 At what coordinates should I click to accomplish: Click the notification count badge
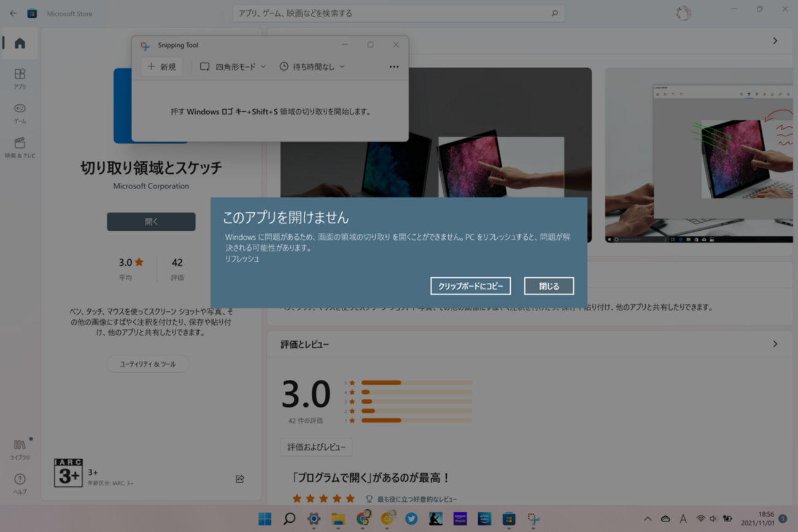coord(783,519)
